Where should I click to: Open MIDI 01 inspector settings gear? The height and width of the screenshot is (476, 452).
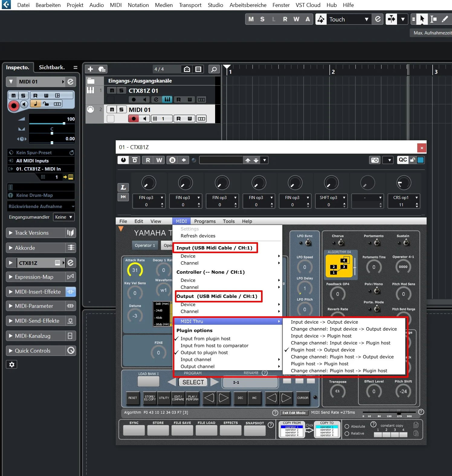pyautogui.click(x=12, y=364)
